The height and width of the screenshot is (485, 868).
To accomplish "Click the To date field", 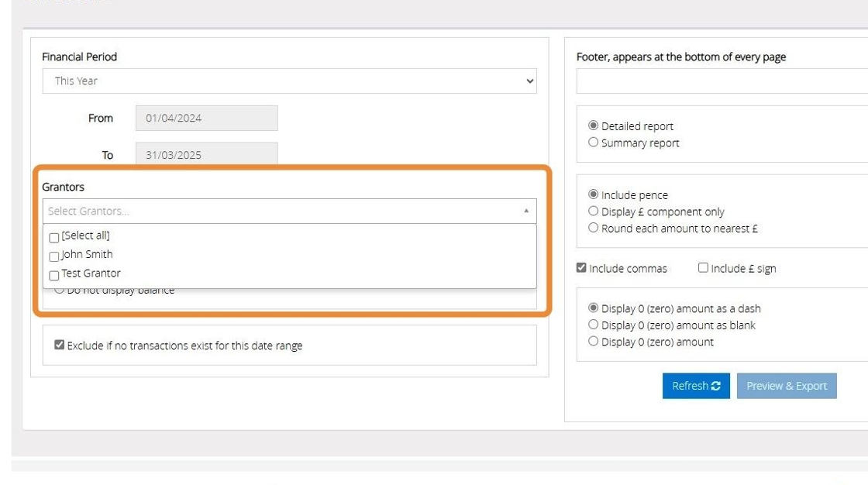I will tap(206, 155).
